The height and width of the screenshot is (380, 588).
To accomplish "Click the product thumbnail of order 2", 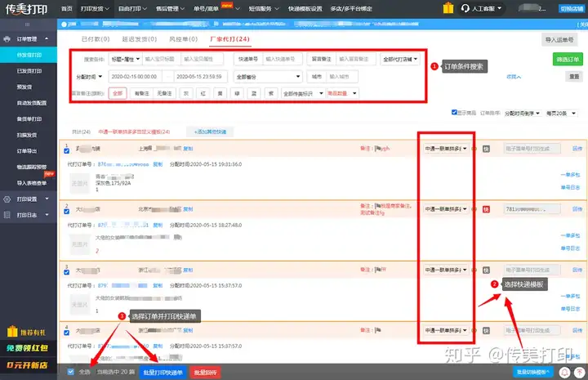I will (x=80, y=244).
